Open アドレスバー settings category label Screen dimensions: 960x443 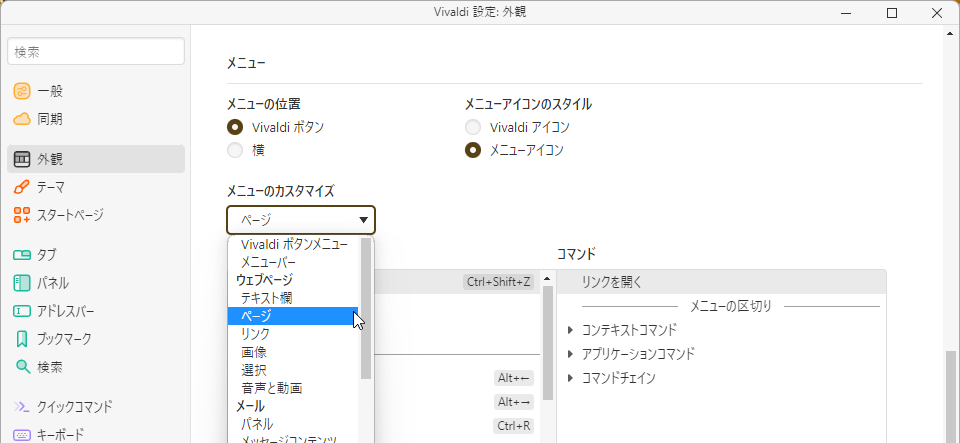pyautogui.click(x=66, y=311)
